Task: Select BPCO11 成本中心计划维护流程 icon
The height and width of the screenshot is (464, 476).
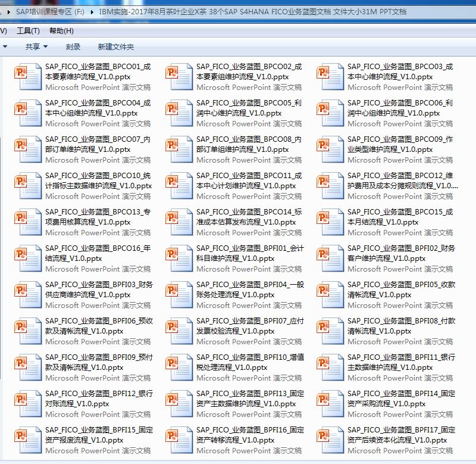Action: (x=179, y=186)
